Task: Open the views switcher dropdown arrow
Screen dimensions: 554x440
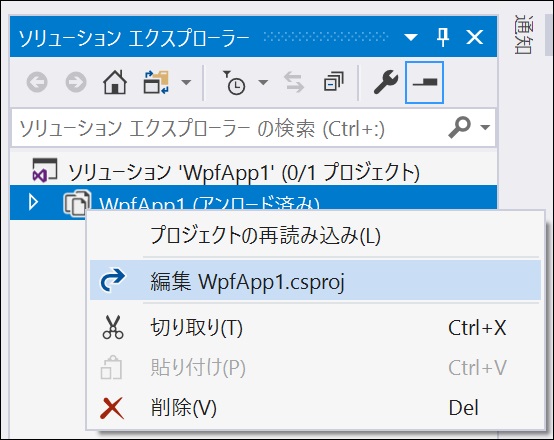Action: [x=186, y=83]
